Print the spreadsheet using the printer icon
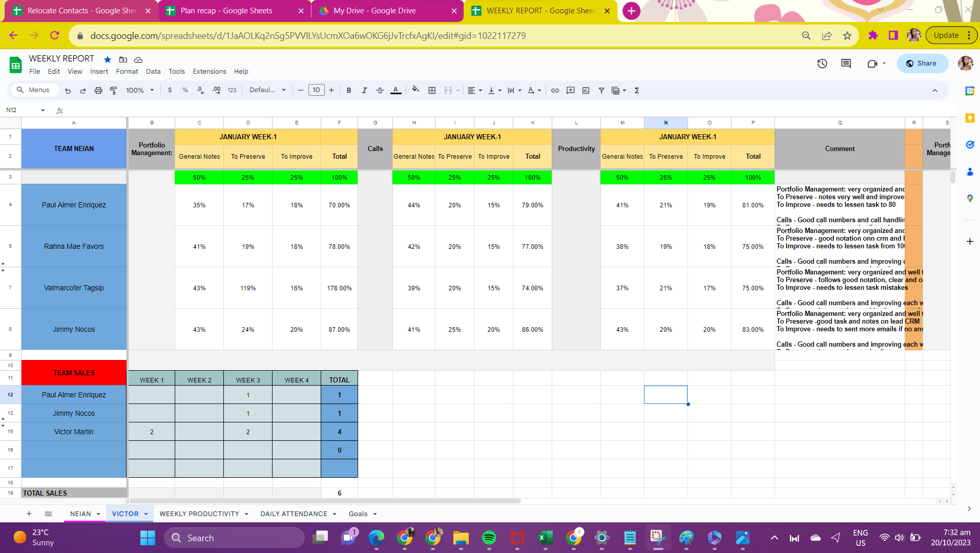980x553 pixels. (98, 90)
